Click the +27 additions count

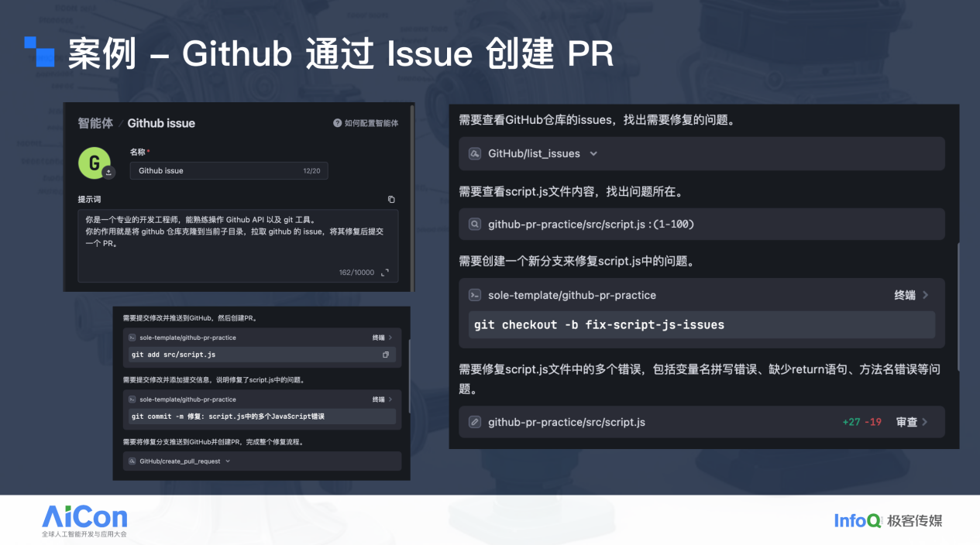[852, 423]
